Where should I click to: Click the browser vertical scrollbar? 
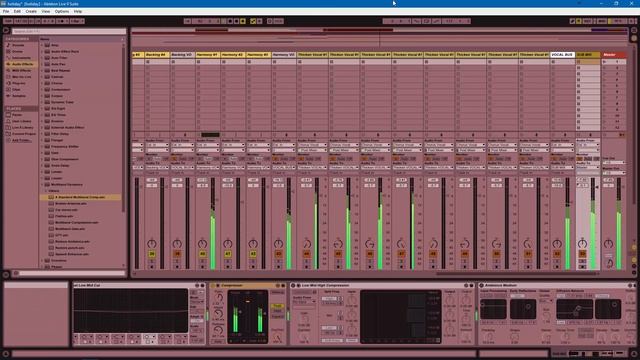click(124, 129)
